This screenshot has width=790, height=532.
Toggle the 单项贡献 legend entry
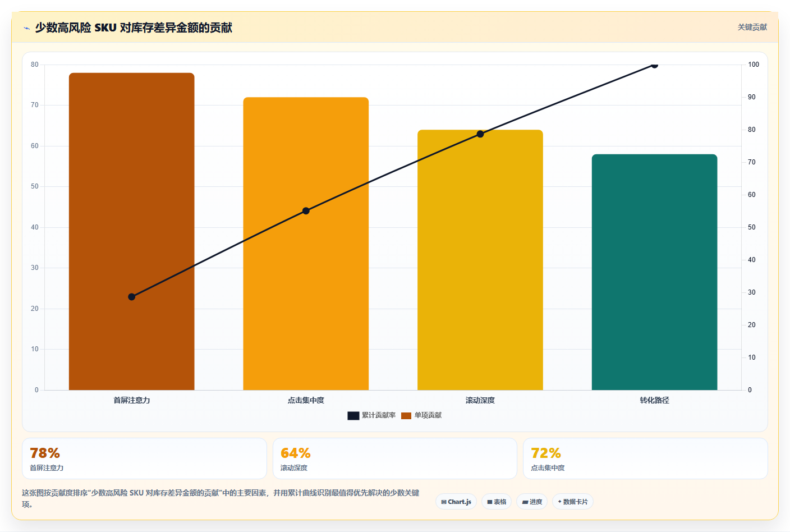tap(421, 415)
